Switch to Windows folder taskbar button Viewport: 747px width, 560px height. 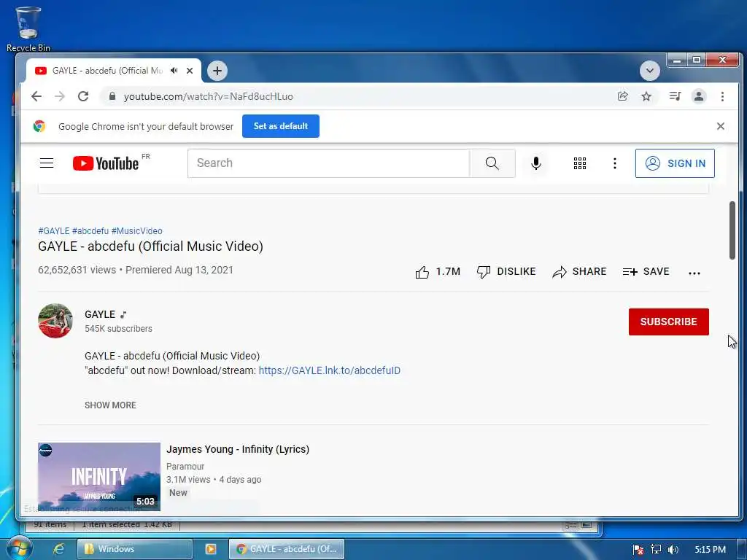coord(135,549)
